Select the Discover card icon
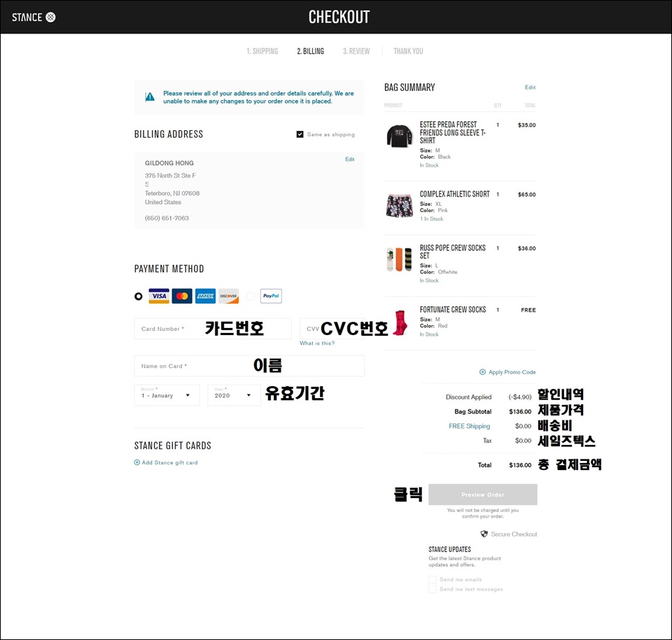This screenshot has width=672, height=640. point(228,296)
